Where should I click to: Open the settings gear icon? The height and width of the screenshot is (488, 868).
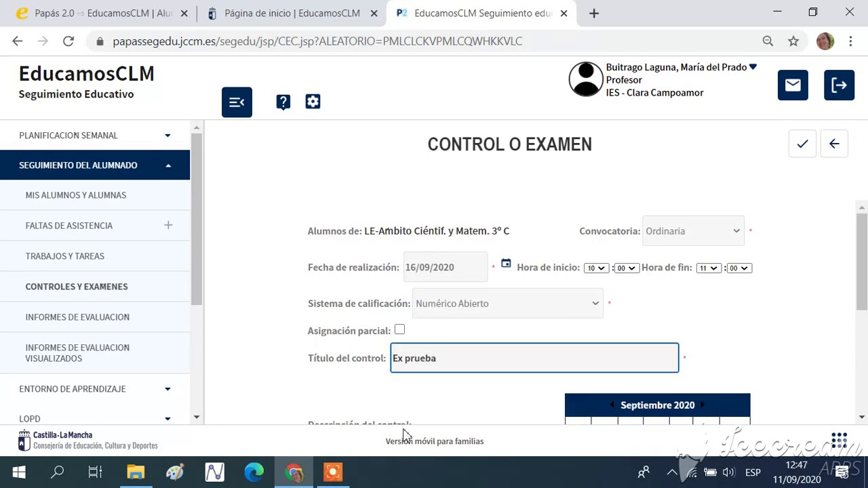click(313, 102)
